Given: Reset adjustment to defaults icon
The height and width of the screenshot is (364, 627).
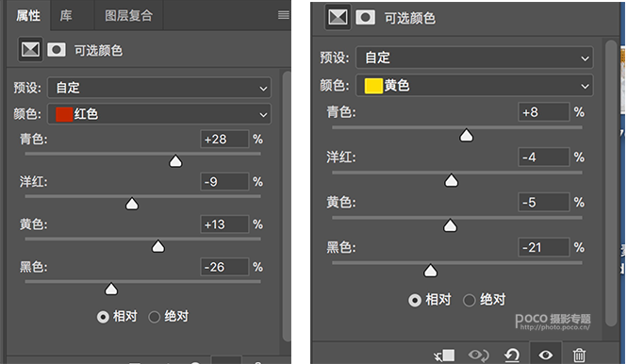Looking at the screenshot, I should pos(512,356).
